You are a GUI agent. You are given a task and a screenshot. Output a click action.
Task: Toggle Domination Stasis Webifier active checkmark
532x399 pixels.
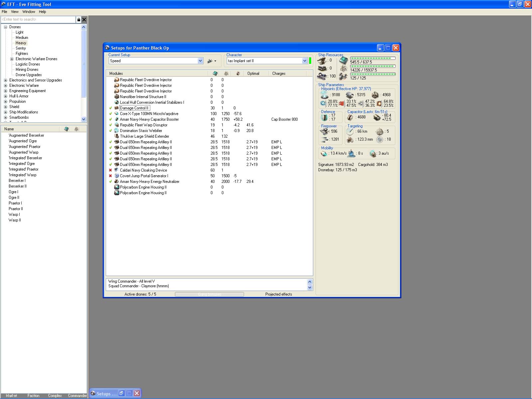[x=110, y=131]
